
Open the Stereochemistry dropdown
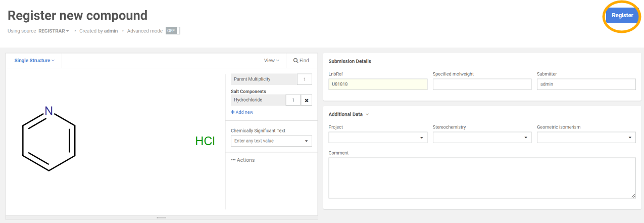click(x=482, y=138)
